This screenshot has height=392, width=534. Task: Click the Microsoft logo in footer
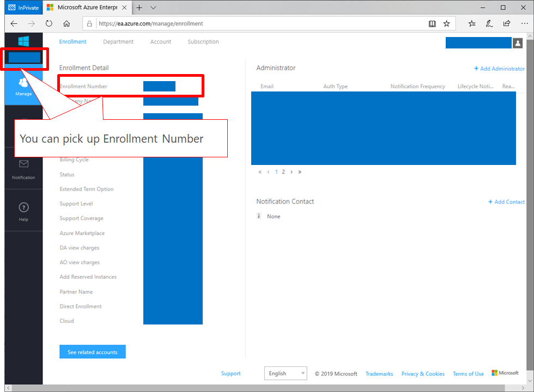(505, 373)
